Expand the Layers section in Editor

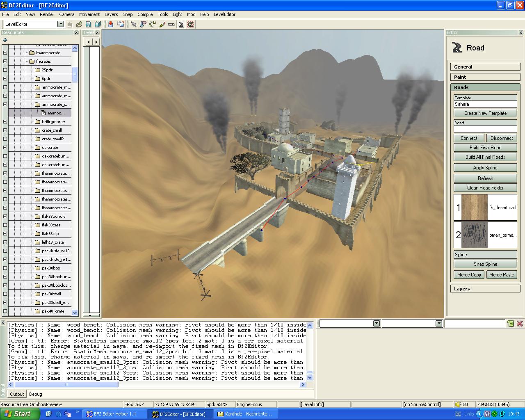click(485, 289)
